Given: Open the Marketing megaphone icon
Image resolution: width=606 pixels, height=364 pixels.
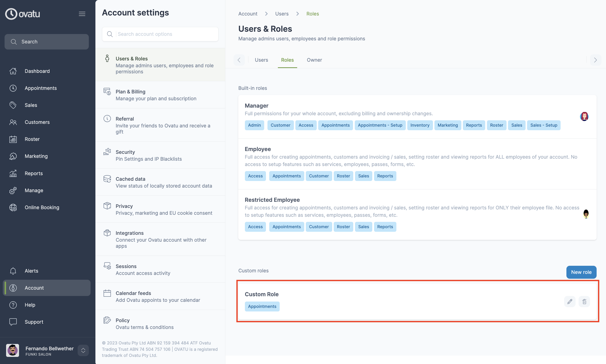Looking at the screenshot, I should (13, 156).
